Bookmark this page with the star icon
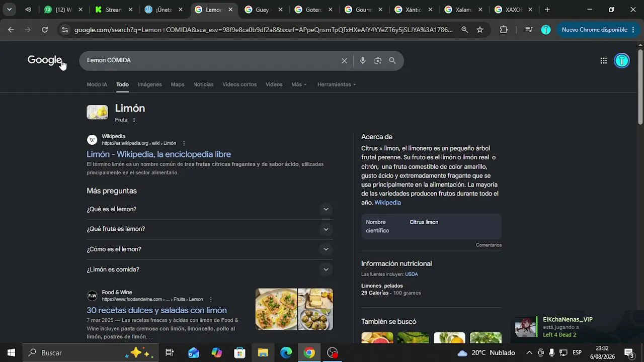 point(480,30)
